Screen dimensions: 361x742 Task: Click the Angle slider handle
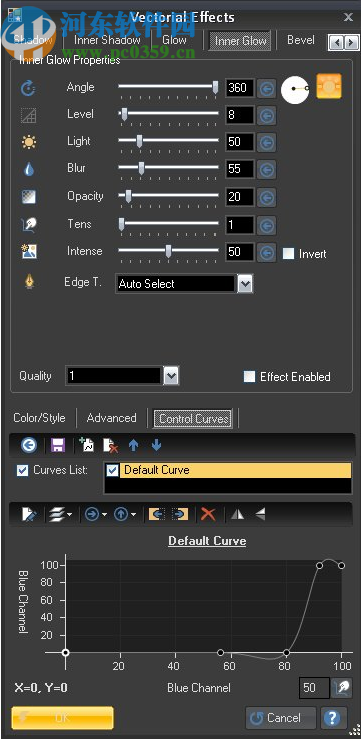215,88
